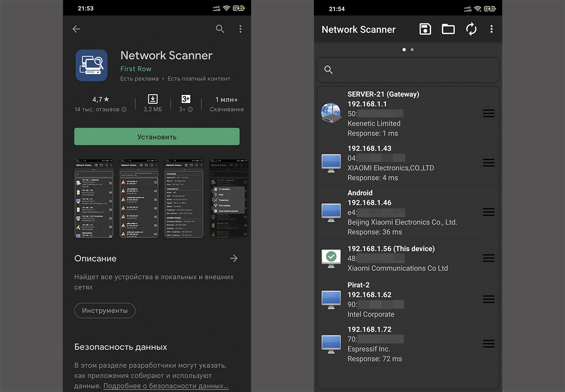The image size is (565, 392).
Task: Tap the 3+ content rating badge
Action: click(186, 99)
